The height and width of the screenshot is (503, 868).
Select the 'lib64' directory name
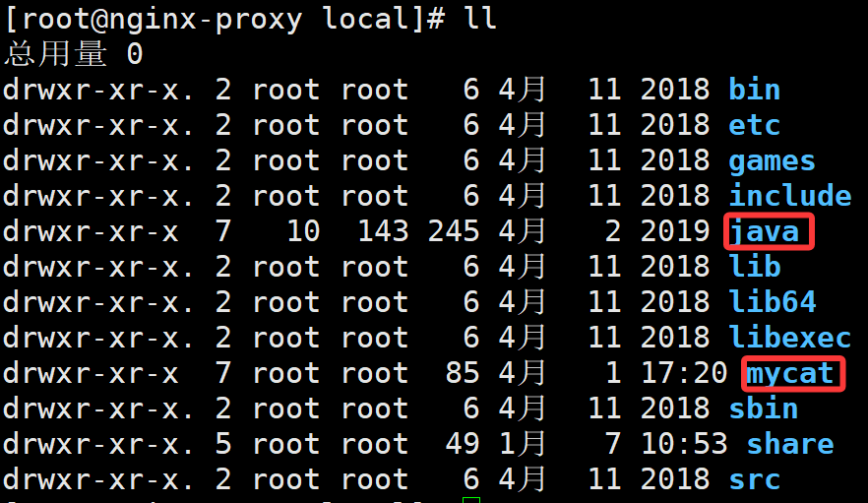click(x=773, y=302)
